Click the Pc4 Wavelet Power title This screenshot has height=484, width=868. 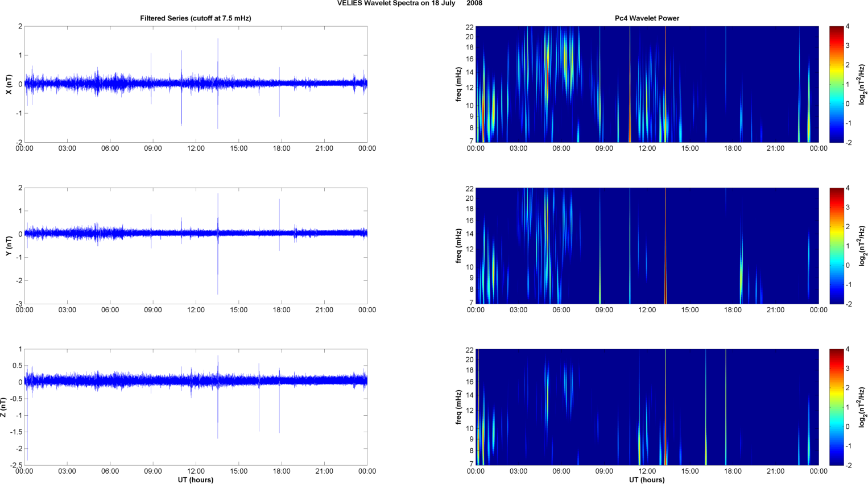click(x=647, y=18)
